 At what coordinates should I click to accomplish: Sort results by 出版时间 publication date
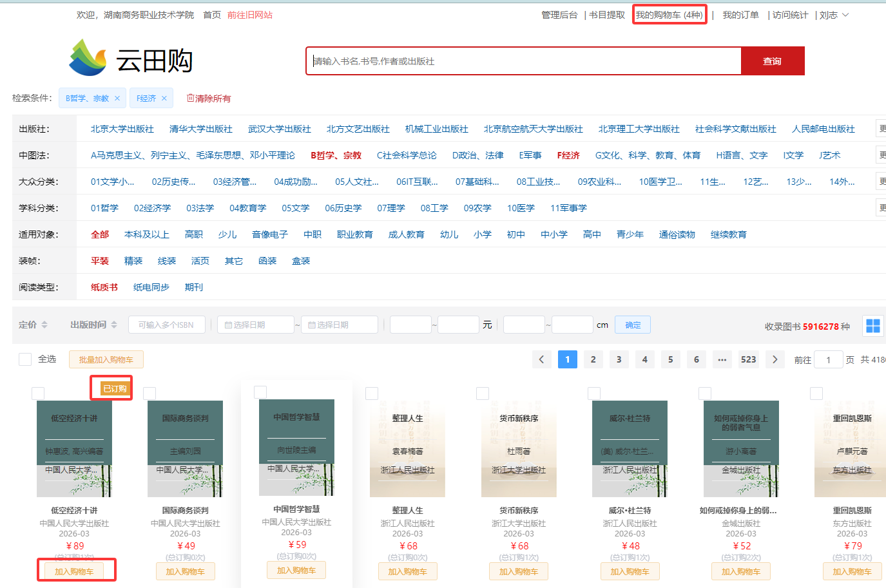[90, 325]
